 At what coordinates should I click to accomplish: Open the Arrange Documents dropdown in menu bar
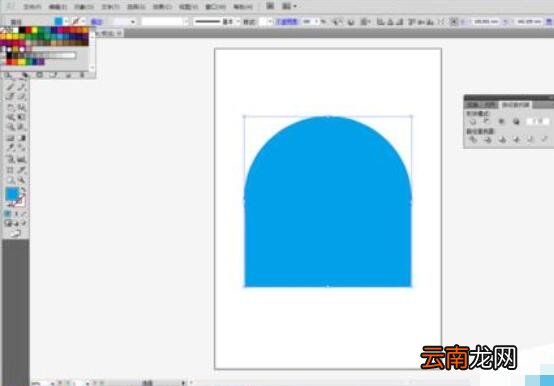click(x=289, y=6)
